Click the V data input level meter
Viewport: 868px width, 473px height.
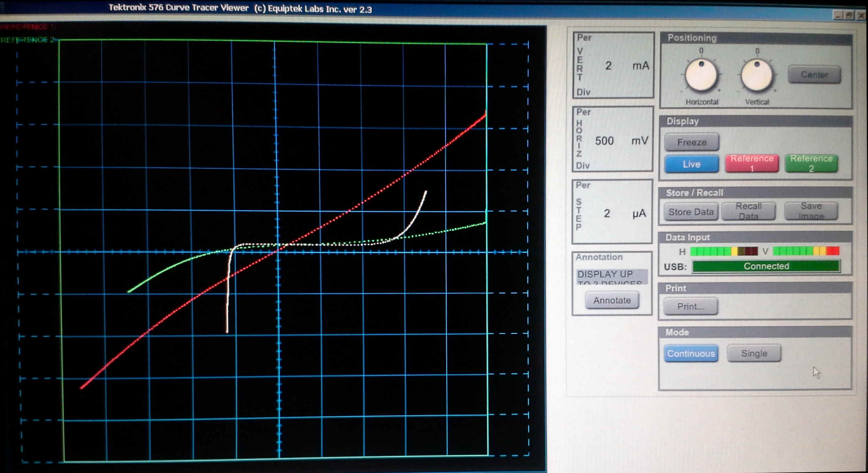(x=806, y=251)
